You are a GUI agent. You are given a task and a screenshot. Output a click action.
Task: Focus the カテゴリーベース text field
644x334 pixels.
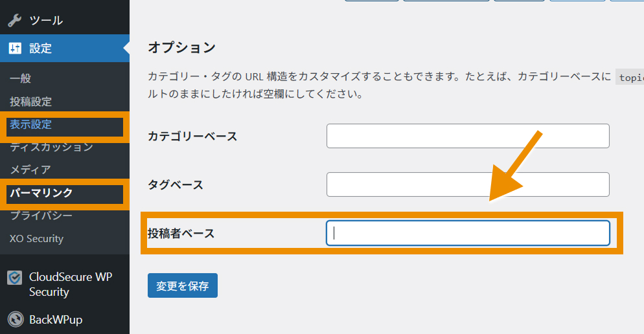(x=468, y=136)
